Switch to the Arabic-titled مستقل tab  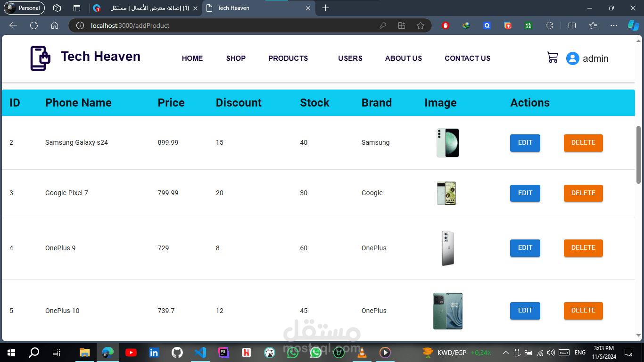click(146, 8)
